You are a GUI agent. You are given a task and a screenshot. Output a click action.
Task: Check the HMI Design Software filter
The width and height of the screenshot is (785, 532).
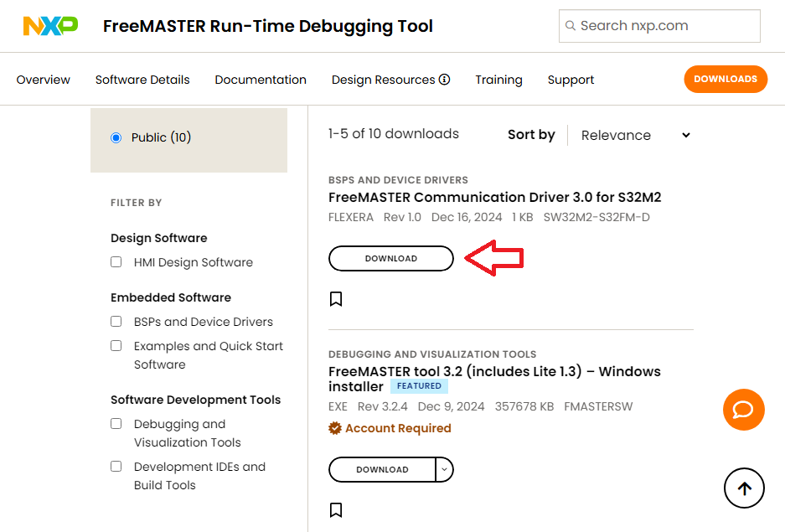tap(116, 262)
